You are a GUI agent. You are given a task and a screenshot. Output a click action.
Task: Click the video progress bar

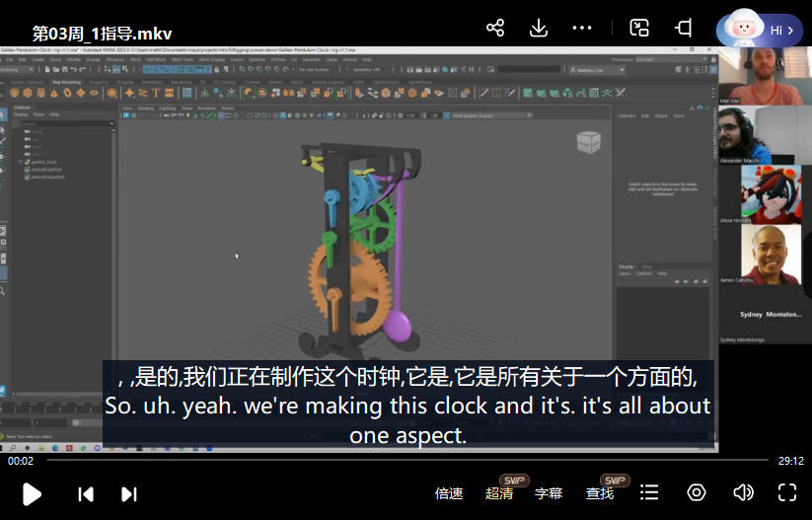[x=395, y=460]
